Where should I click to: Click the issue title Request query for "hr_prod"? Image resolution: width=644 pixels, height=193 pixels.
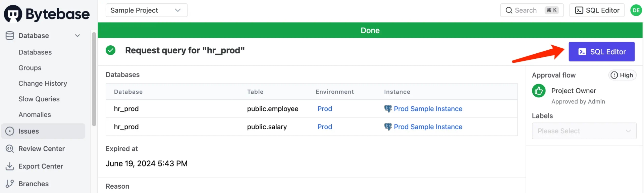[185, 50]
